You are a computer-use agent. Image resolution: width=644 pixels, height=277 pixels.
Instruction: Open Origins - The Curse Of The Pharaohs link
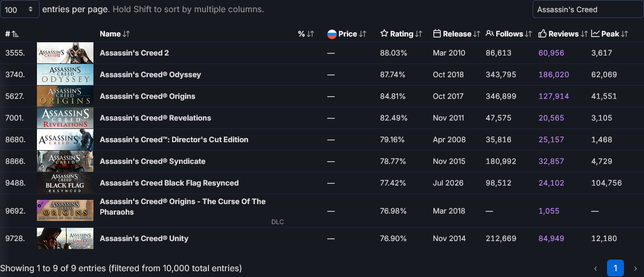(183, 207)
